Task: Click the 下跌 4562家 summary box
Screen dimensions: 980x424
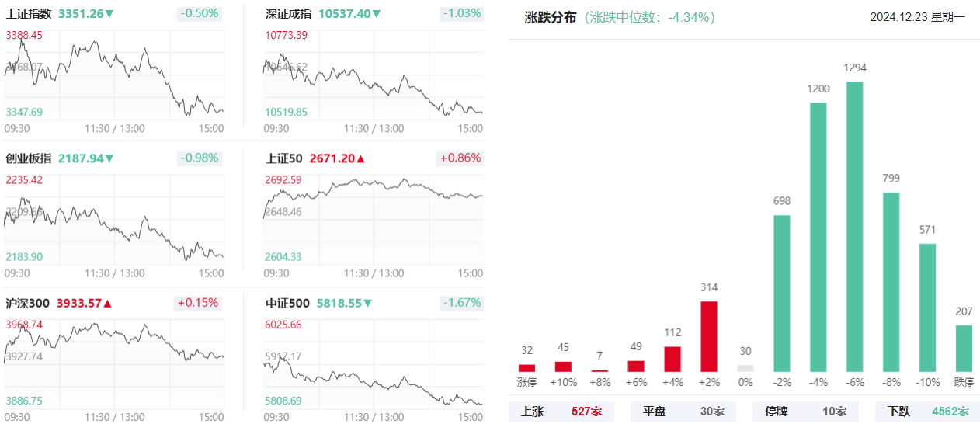Action: click(x=928, y=412)
